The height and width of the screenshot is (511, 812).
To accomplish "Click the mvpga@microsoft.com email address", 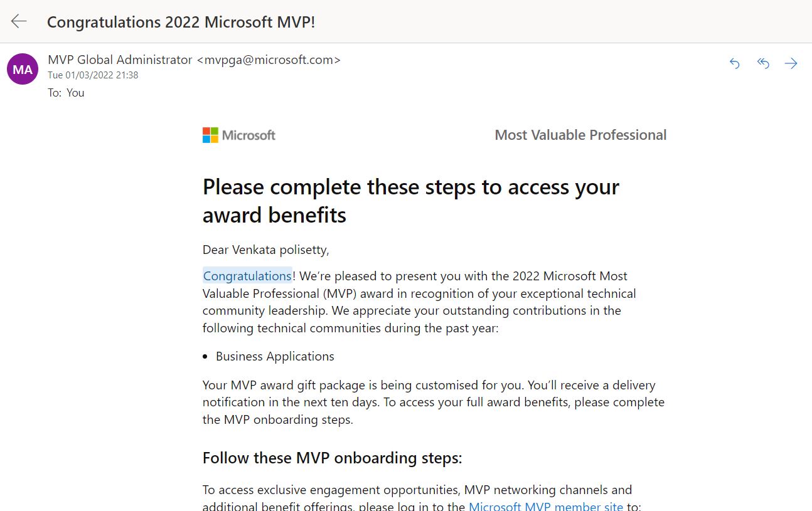I will pyautogui.click(x=269, y=60).
